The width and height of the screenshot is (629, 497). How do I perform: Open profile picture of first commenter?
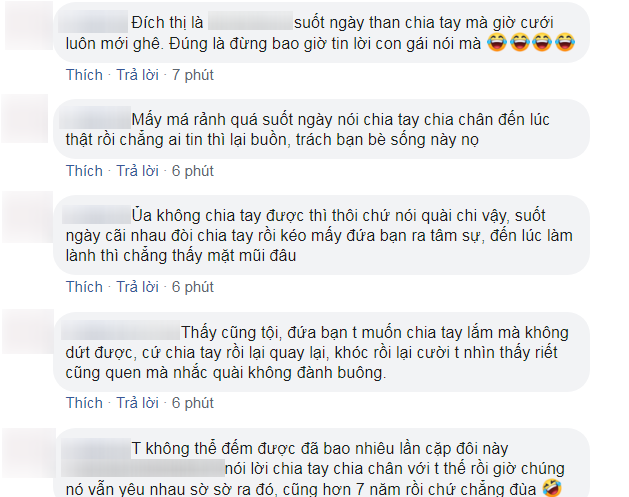[29, 26]
